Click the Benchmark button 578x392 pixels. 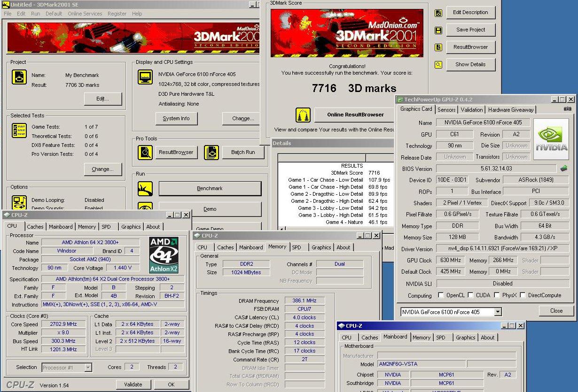pos(210,189)
